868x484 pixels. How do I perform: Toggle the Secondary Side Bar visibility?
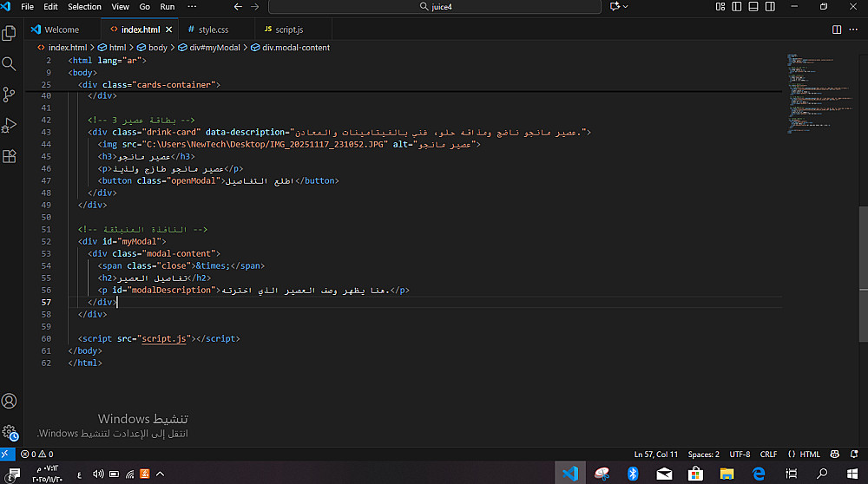[x=768, y=7]
